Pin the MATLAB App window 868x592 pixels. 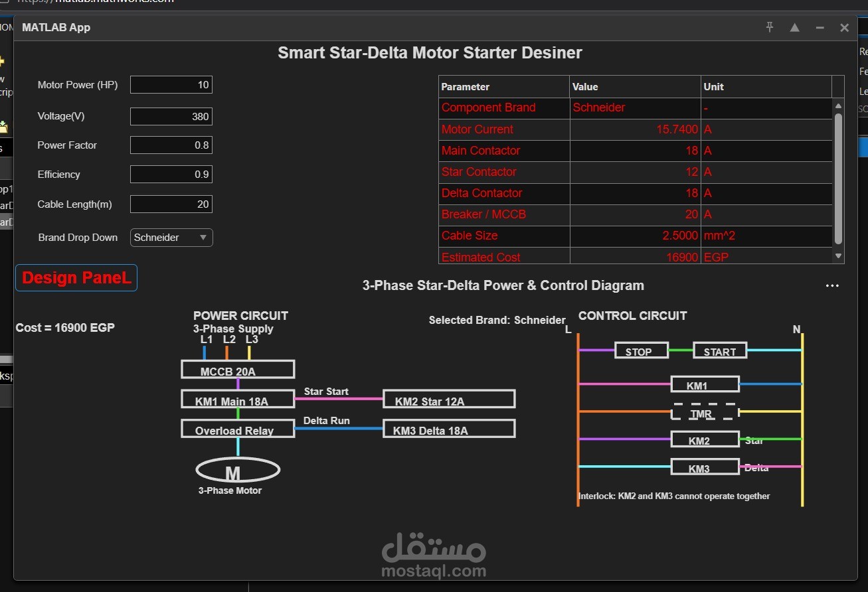tap(770, 27)
